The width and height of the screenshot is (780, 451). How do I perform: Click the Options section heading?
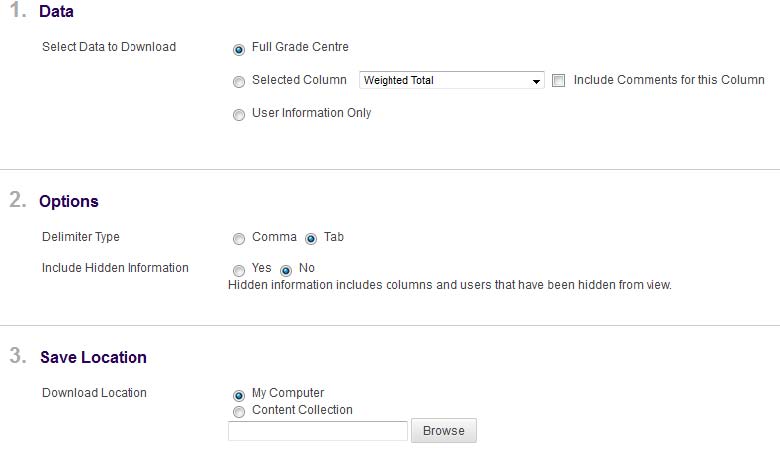69,201
